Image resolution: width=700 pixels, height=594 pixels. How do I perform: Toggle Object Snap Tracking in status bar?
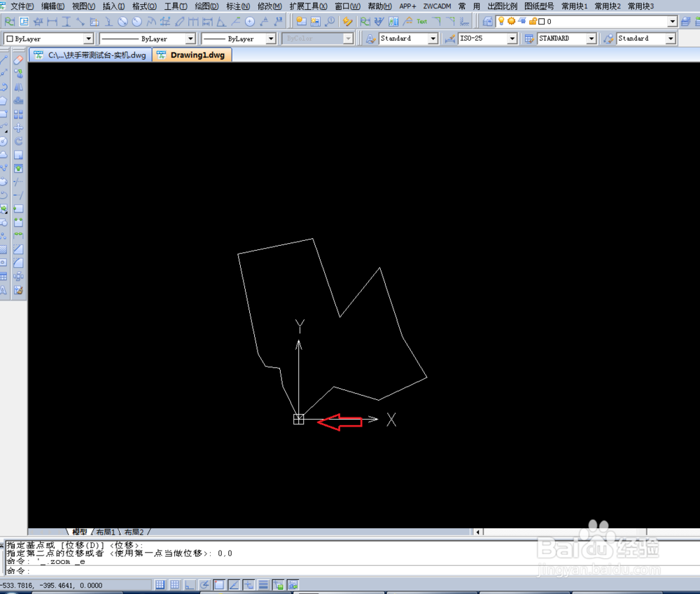pyautogui.click(x=234, y=585)
